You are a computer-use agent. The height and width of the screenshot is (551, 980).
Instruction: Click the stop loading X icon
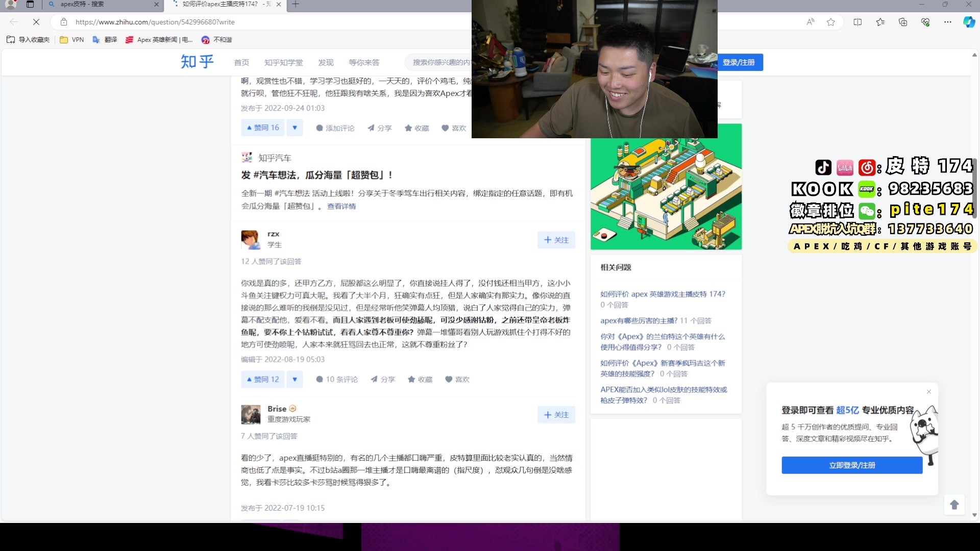pyautogui.click(x=36, y=22)
